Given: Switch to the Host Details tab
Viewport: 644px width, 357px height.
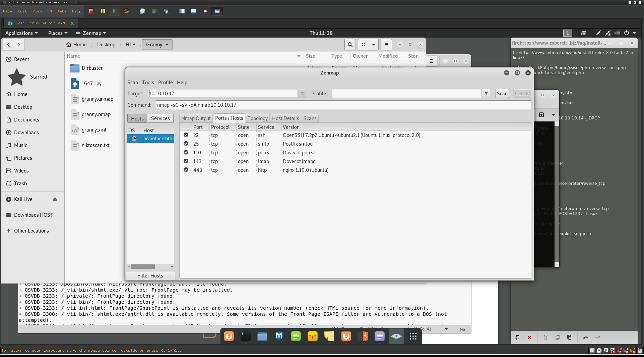Looking at the screenshot, I should coord(285,118).
